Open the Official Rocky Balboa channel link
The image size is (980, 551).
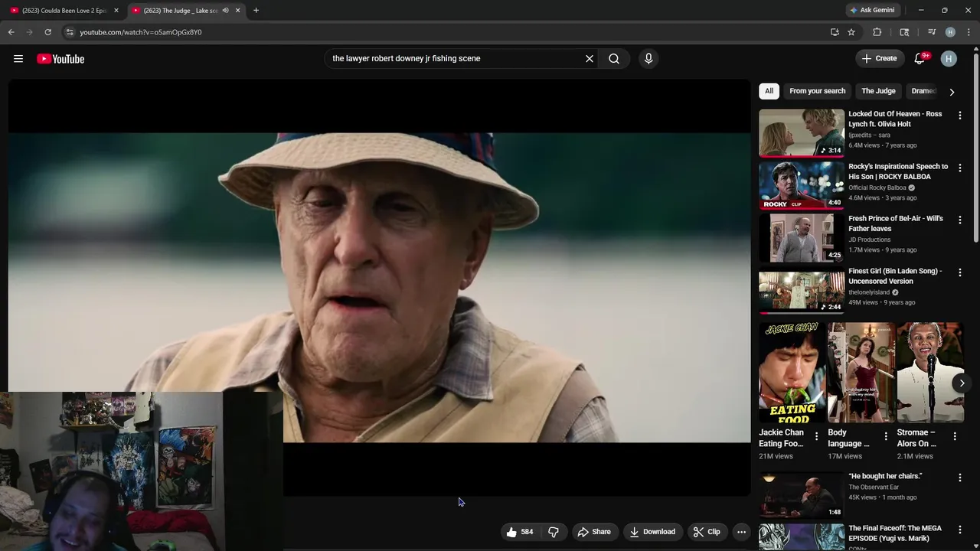877,187
